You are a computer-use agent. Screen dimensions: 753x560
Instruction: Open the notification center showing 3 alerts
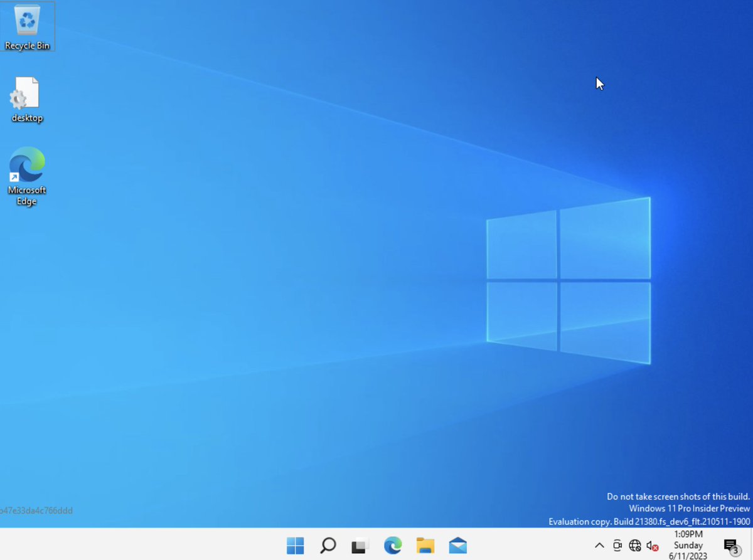pos(730,546)
